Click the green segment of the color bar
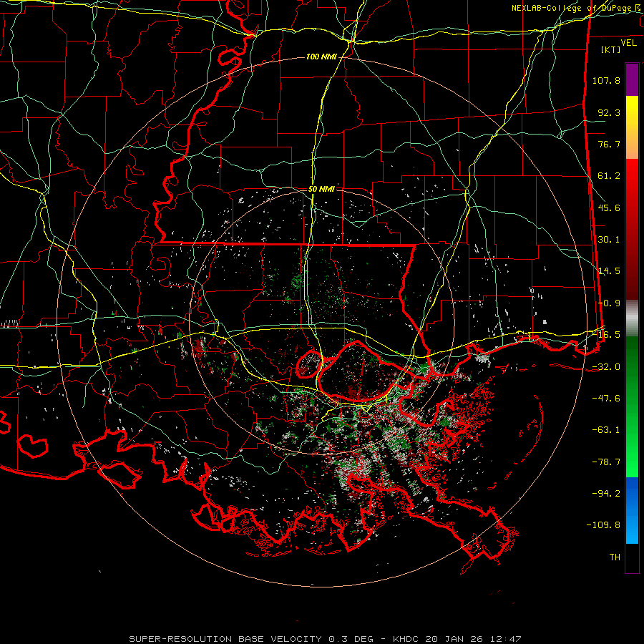The image size is (644, 644). click(x=632, y=406)
